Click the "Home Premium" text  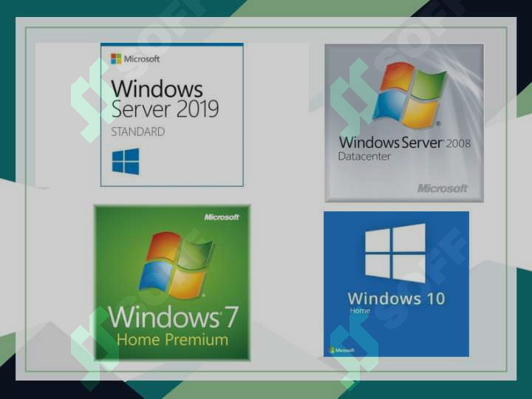tap(172, 340)
